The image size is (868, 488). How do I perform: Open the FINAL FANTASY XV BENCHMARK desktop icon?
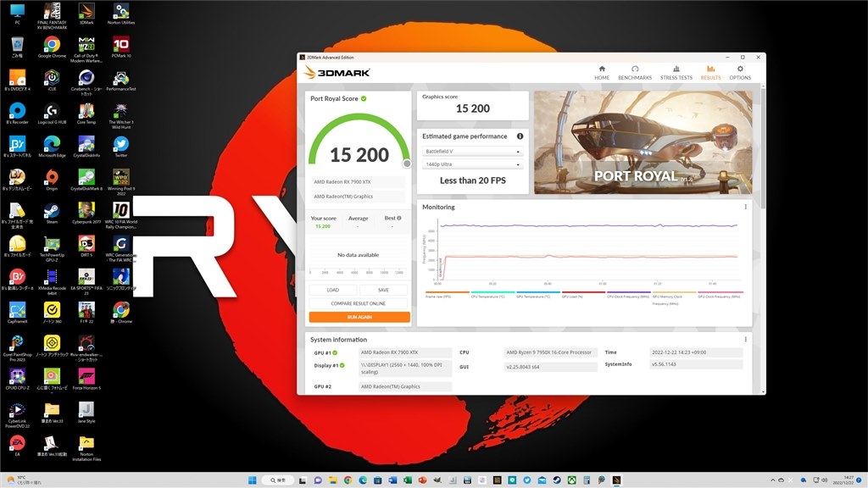pos(52,16)
